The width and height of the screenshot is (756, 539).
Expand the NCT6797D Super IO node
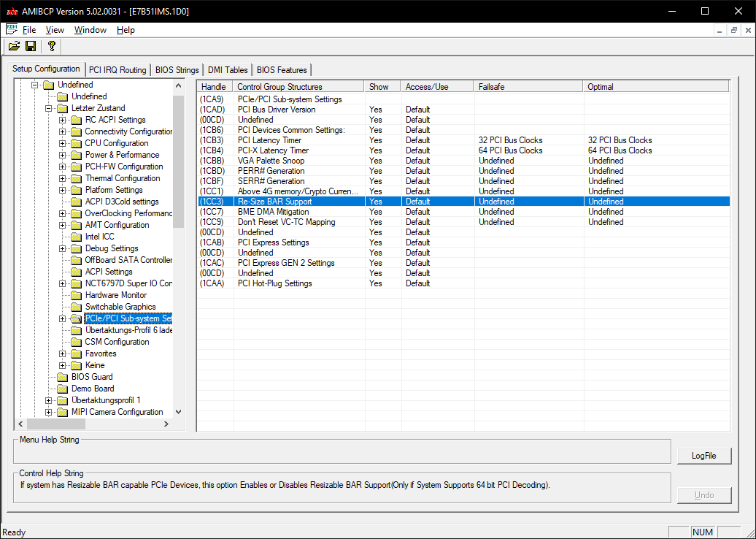tap(62, 283)
